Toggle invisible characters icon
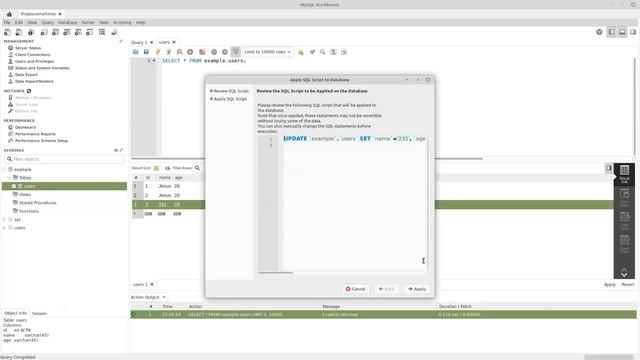 (333, 52)
